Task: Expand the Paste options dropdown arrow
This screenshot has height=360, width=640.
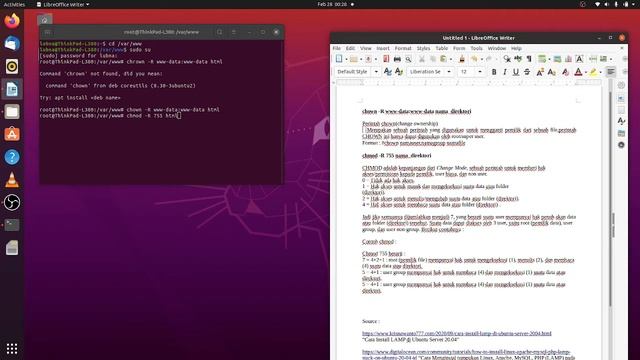Action: (x=451, y=60)
